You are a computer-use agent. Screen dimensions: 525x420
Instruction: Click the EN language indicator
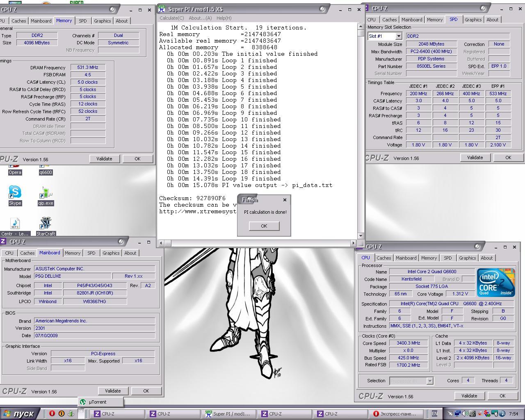coord(434,413)
